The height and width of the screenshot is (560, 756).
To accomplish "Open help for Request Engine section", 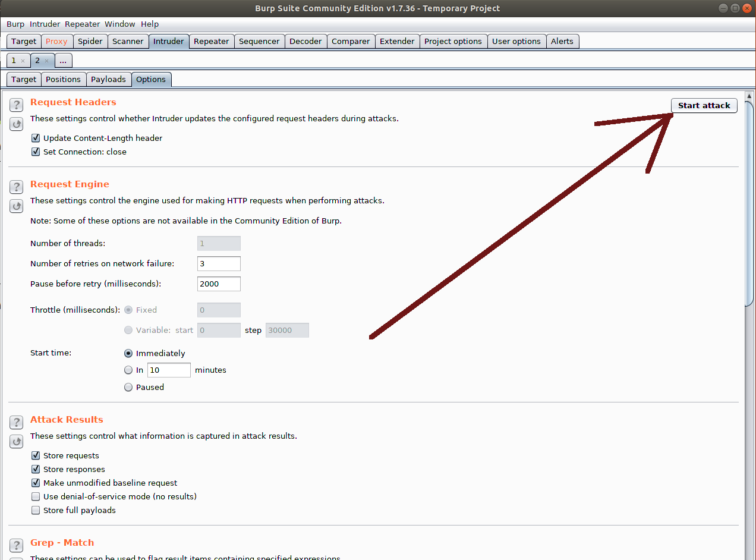I will [x=16, y=187].
